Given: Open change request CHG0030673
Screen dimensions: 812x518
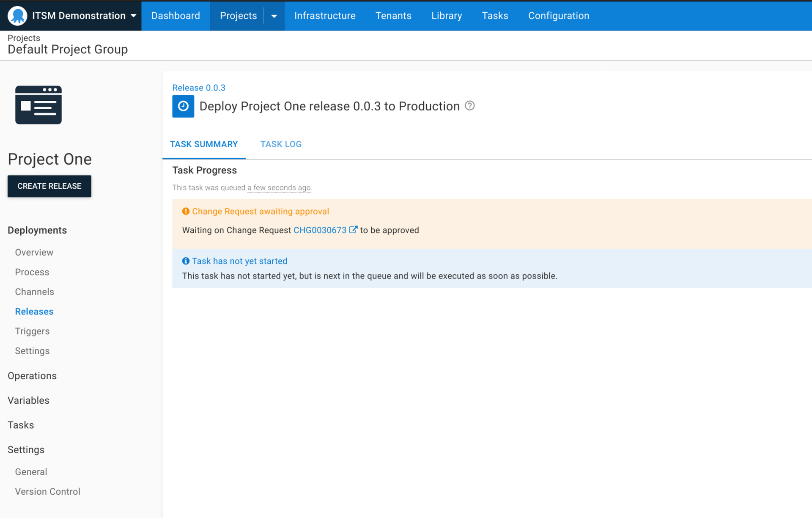Looking at the screenshot, I should (x=320, y=230).
